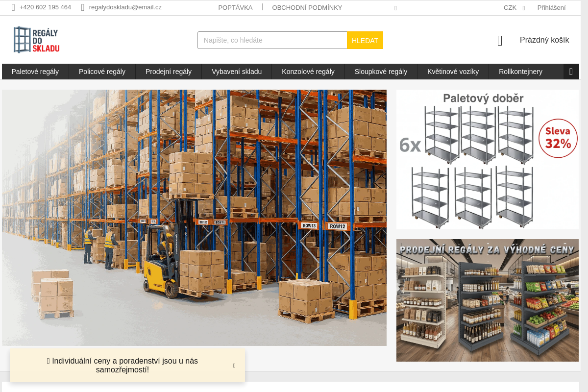Image resolution: width=588 pixels, height=392 pixels.
Task: Open the Konzolové regály category
Action: point(308,72)
